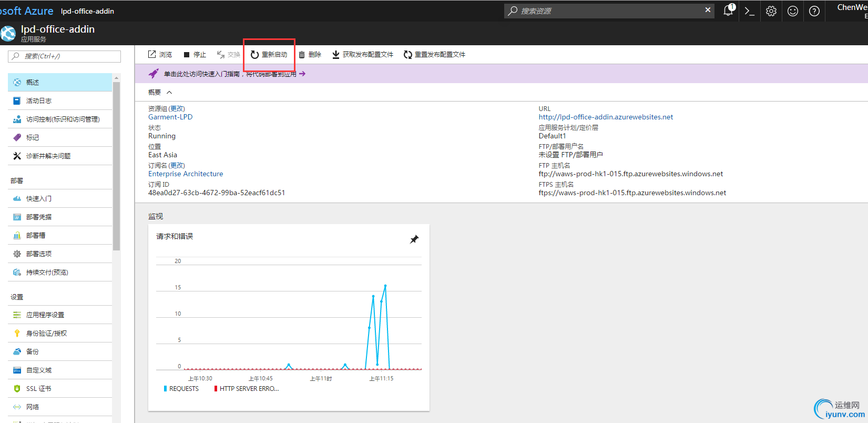Screen dimensions: 868x423
Task: Open the ChenWe account menu
Action: (x=852, y=11)
